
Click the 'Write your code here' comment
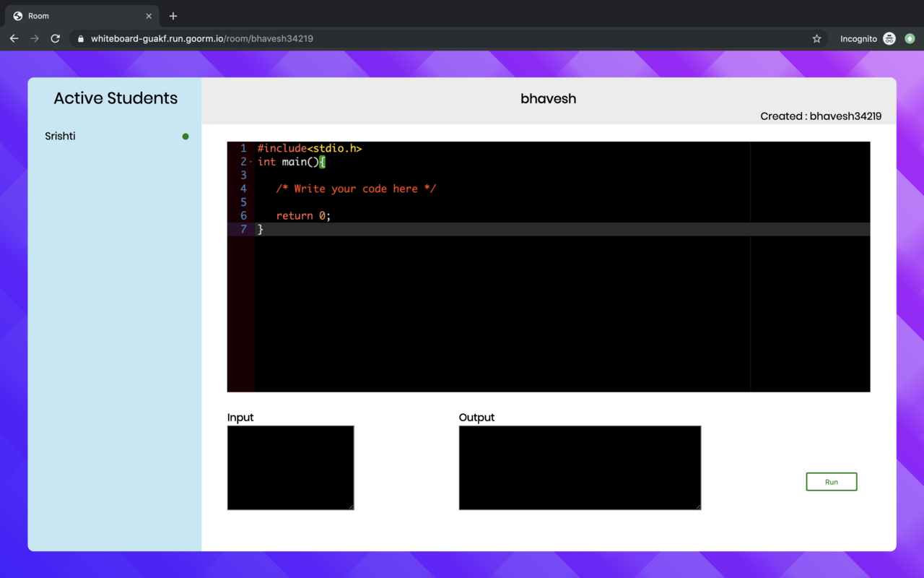(356, 189)
